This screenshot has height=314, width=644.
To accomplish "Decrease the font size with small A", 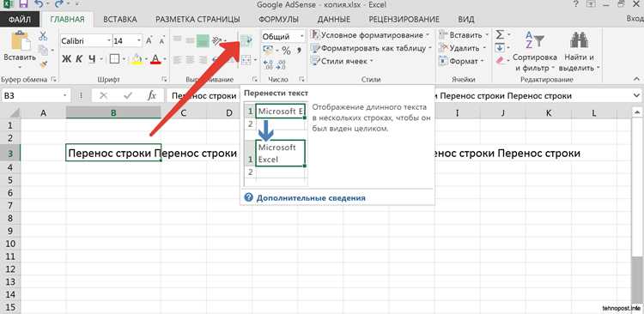I will [161, 41].
